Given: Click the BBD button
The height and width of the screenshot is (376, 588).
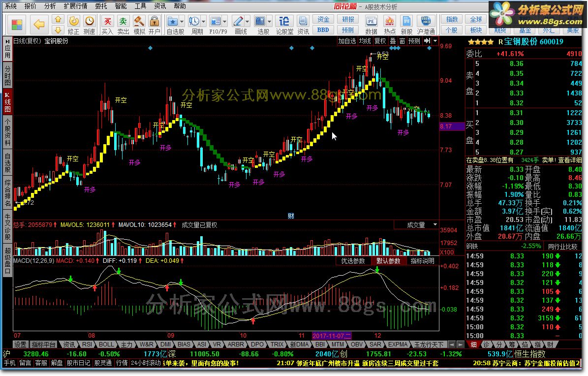Looking at the screenshot, I should click(x=323, y=30).
